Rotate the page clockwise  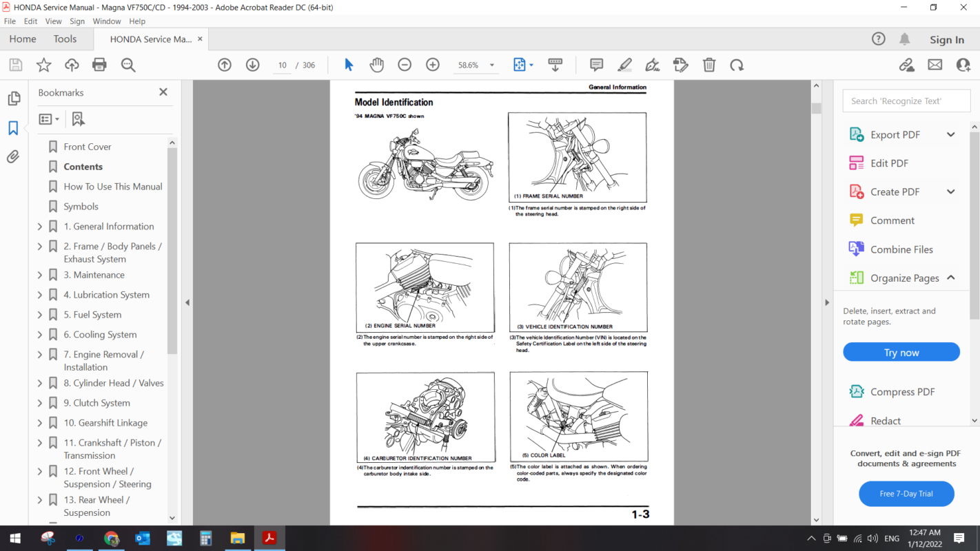tap(737, 65)
